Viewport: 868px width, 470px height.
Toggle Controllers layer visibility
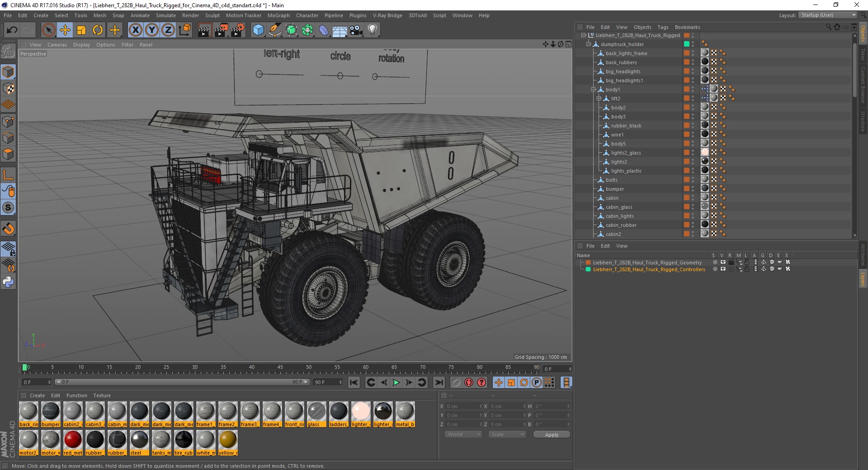click(x=723, y=269)
